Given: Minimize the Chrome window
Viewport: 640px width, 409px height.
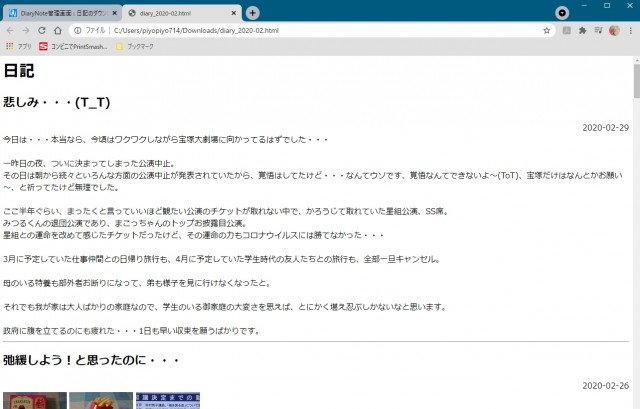Looking at the screenshot, I should 584,5.
